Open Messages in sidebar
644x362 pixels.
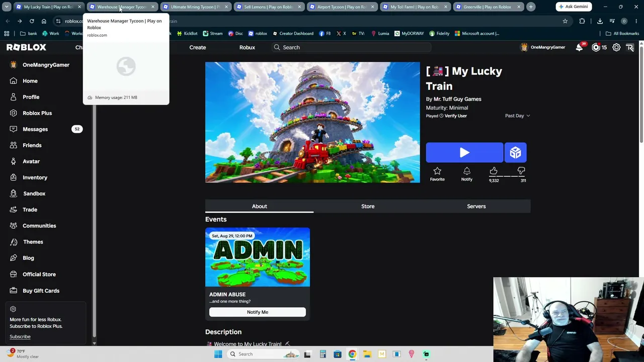click(35, 129)
